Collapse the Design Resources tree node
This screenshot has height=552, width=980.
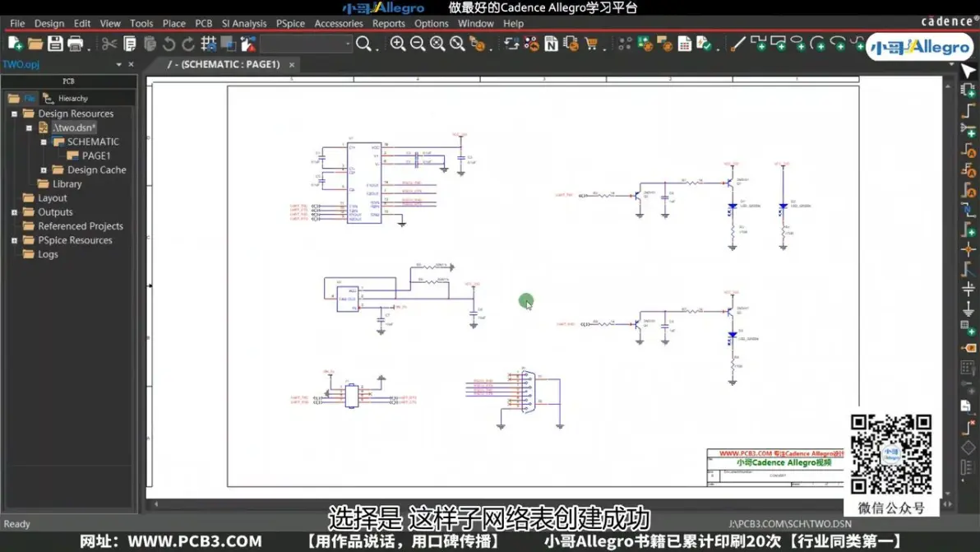pos(14,114)
